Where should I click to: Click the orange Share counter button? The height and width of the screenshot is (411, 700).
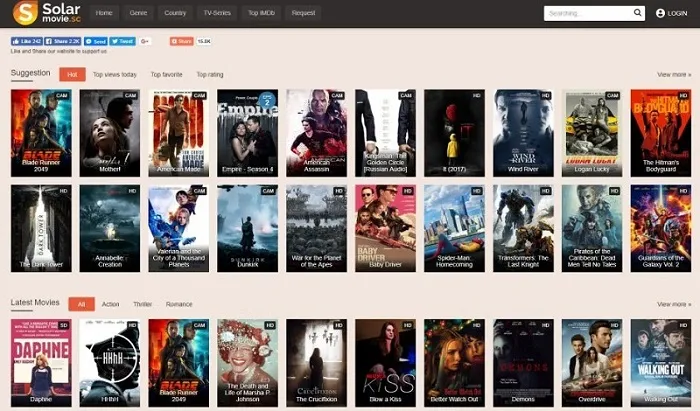coord(181,41)
